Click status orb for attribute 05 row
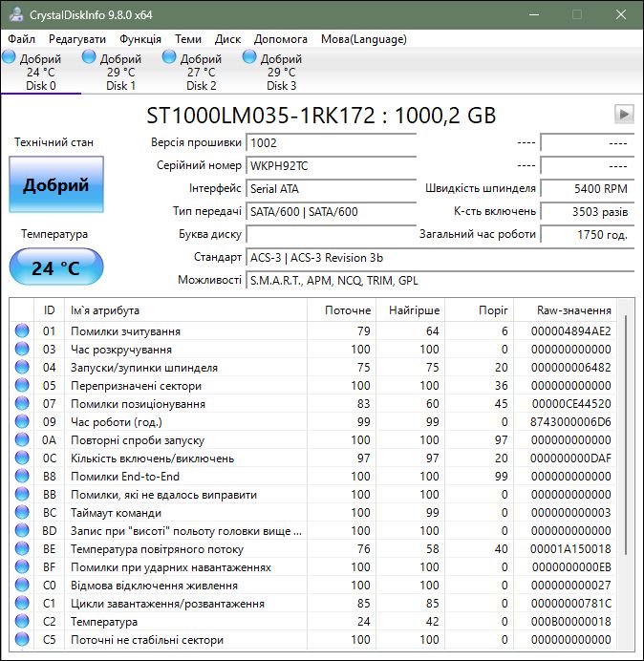Screen dimensions: 644x661 [x=22, y=385]
